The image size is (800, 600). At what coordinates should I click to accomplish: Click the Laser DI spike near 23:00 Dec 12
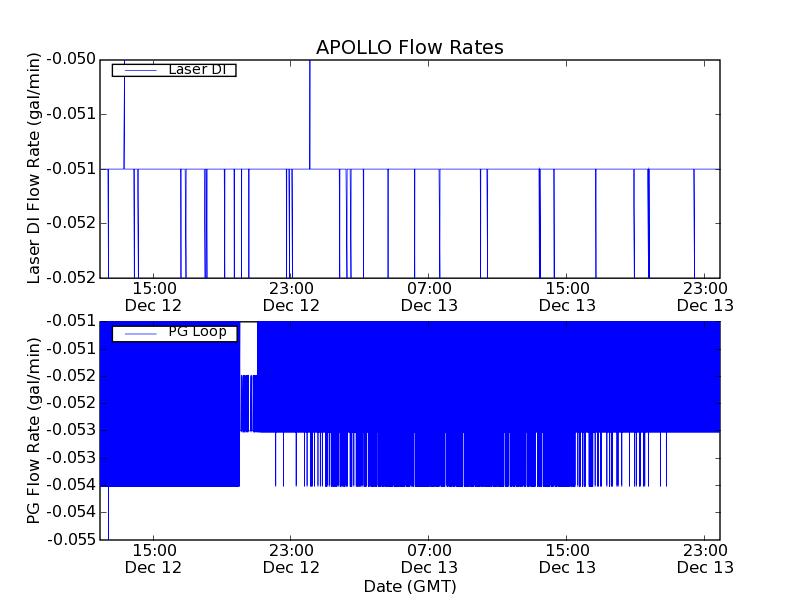point(310,114)
